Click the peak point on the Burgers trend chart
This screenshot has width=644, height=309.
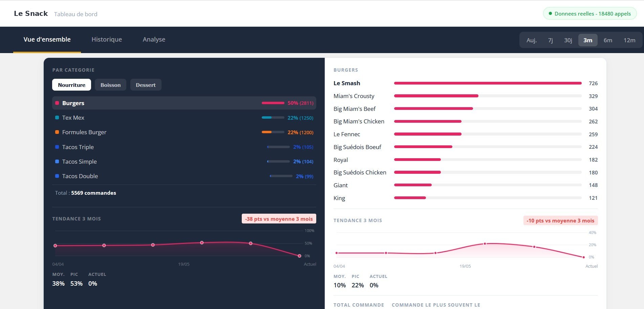485,244
